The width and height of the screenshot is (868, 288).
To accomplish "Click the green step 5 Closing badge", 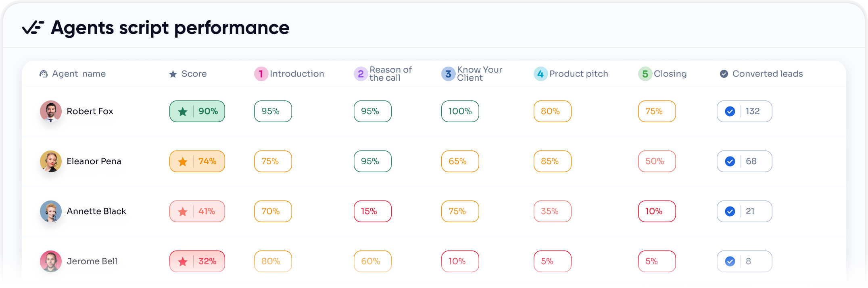I will point(645,74).
